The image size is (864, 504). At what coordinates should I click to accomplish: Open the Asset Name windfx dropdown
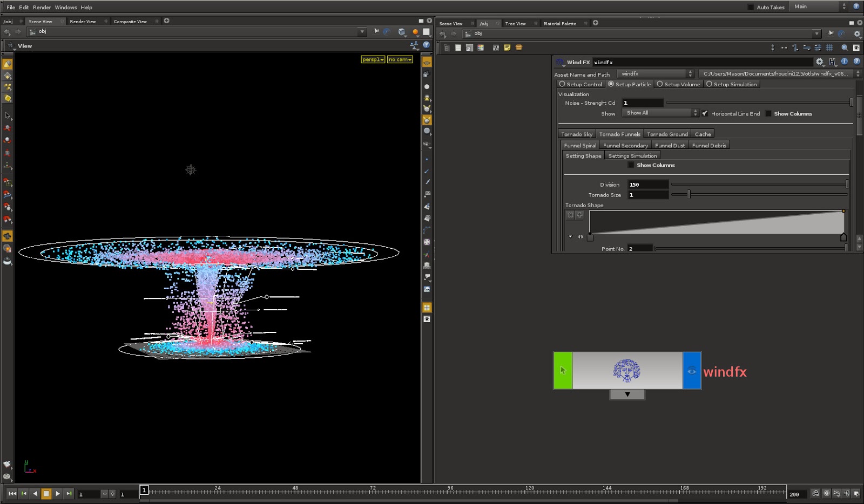tap(655, 74)
